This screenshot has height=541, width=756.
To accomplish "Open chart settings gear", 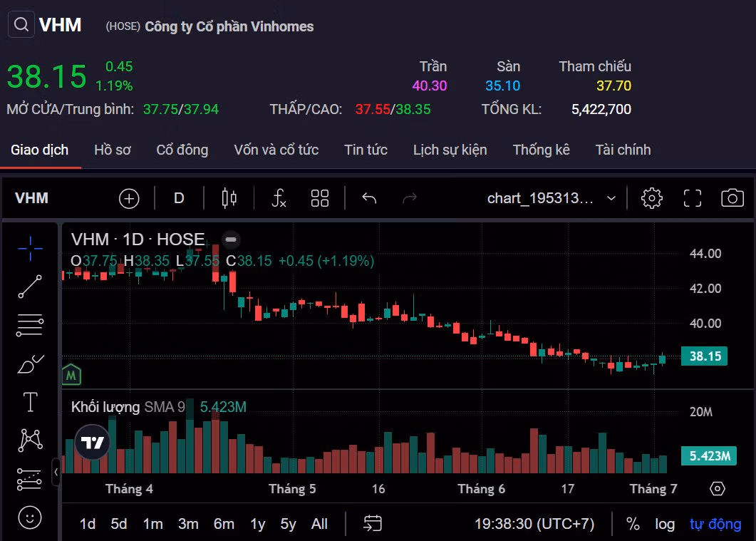I will 651,198.
